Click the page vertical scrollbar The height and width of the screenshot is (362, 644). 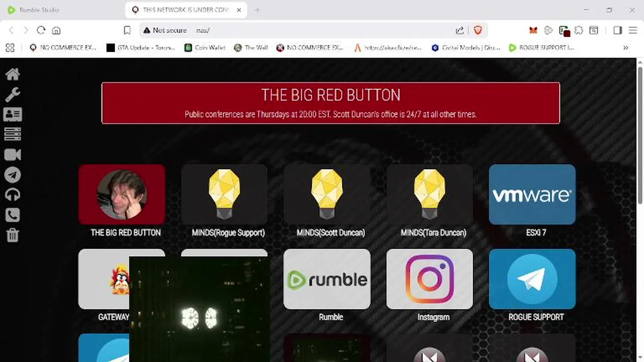(640, 136)
